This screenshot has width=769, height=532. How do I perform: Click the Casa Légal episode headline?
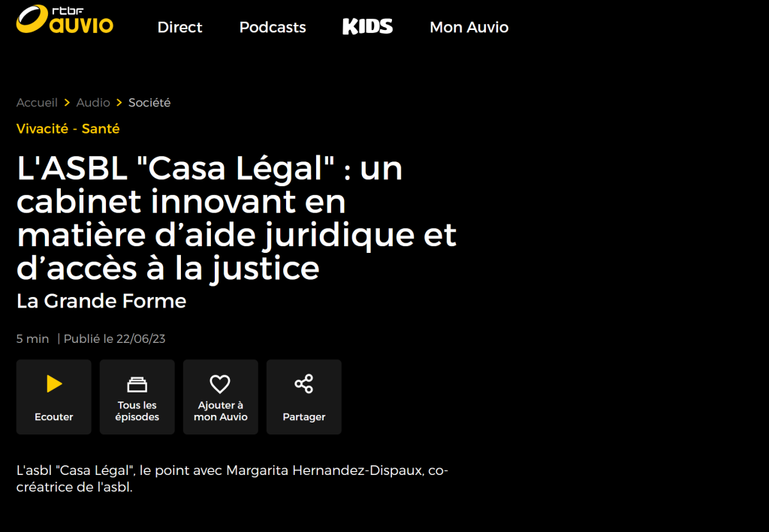pos(237,218)
